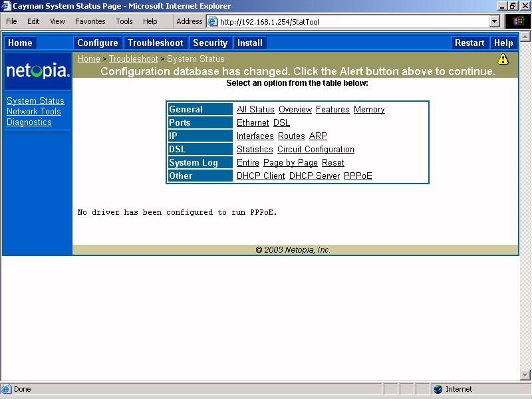Open the Tools menu

tap(124, 21)
